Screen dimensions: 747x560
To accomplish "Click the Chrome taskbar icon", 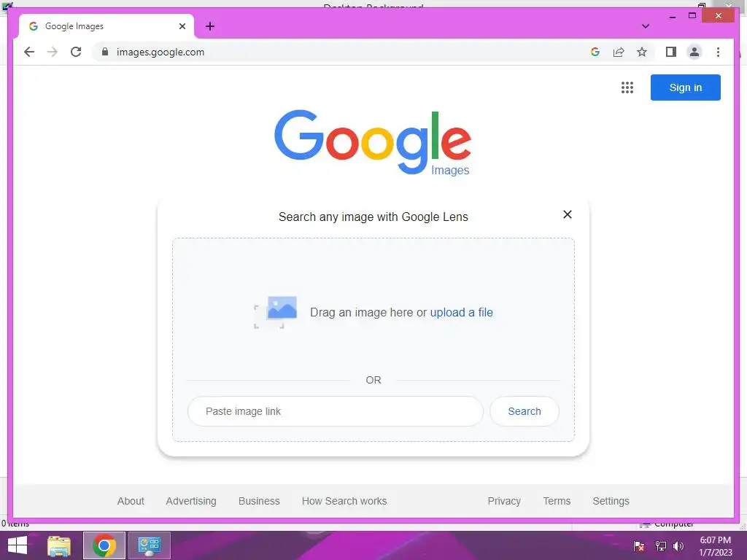I will (x=104, y=545).
